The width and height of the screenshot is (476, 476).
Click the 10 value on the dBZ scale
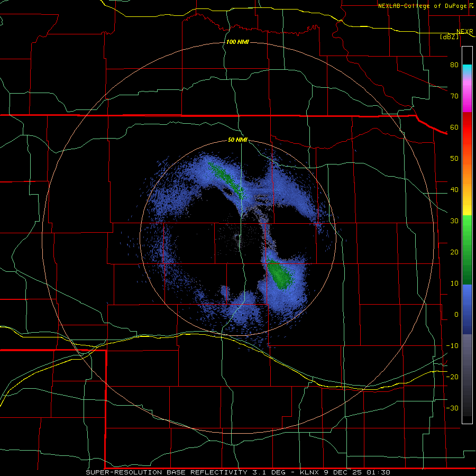[x=454, y=283]
